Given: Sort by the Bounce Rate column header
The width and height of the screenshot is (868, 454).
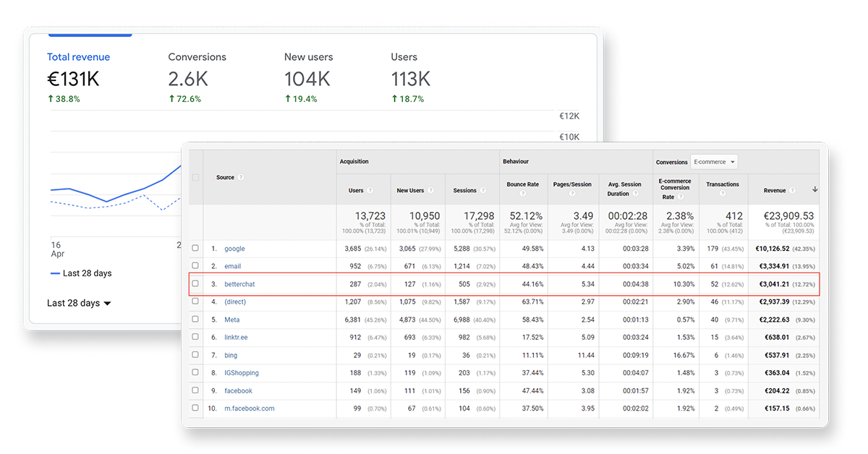Looking at the screenshot, I should (523, 184).
